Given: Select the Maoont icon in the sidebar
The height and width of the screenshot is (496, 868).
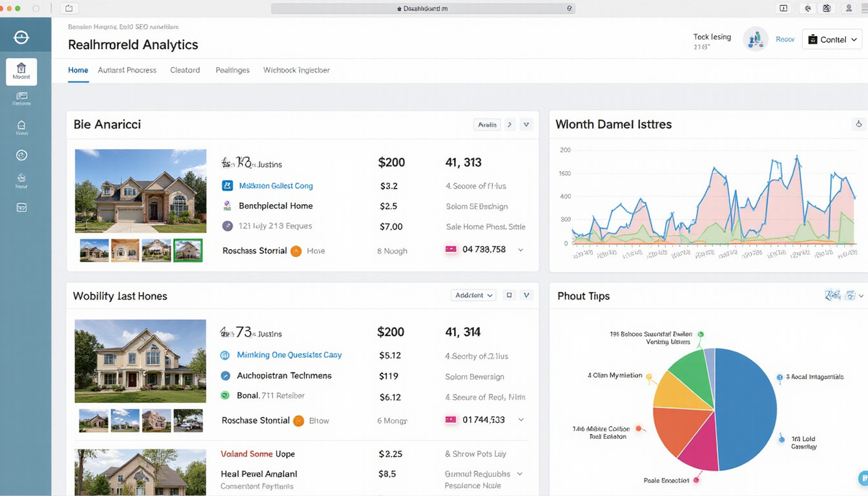Looking at the screenshot, I should [21, 72].
